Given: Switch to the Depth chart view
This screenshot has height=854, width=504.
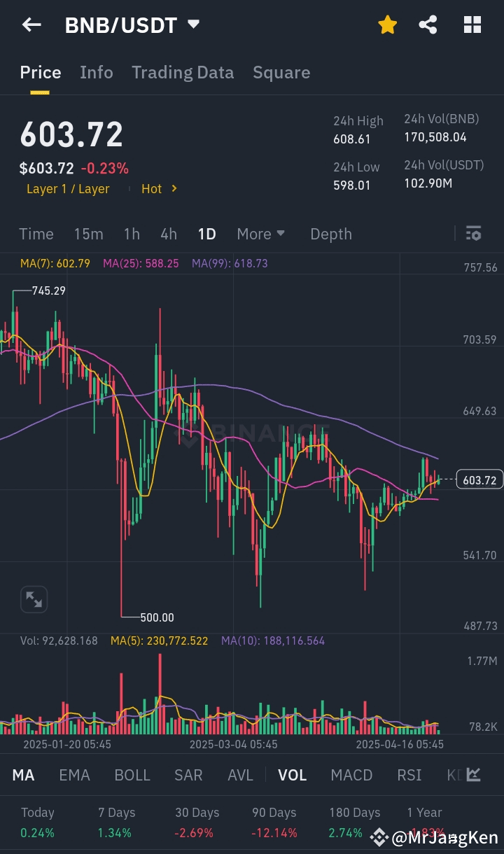Looking at the screenshot, I should tap(331, 234).
